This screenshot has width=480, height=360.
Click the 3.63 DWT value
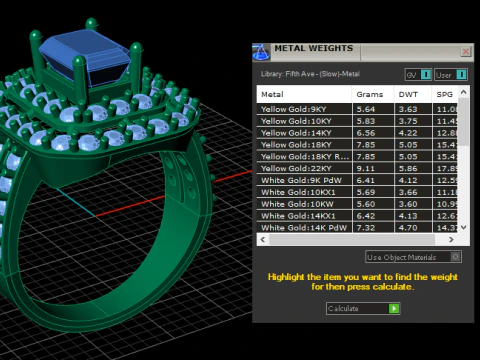coord(408,109)
